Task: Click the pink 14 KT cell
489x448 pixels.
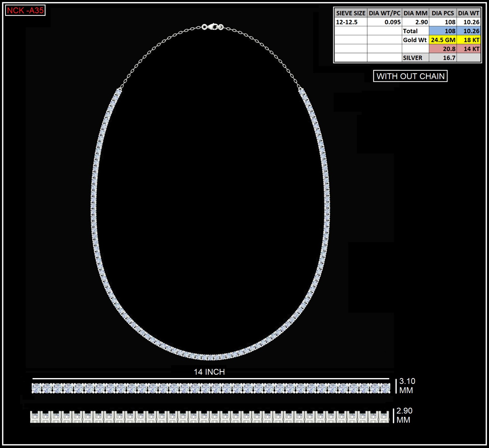Action: tap(469, 49)
